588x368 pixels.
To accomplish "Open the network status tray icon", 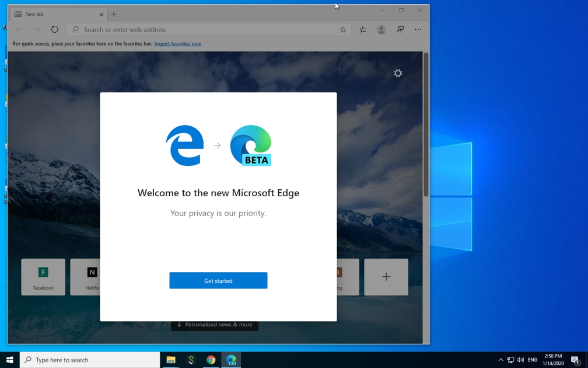I will (510, 360).
